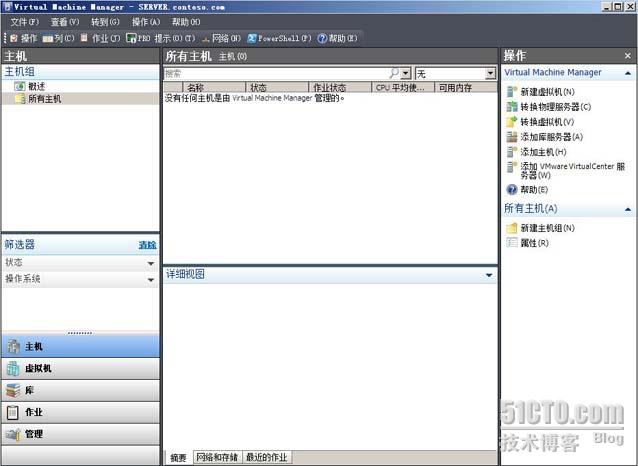Click the 列(C) toolbar button

click(x=59, y=38)
